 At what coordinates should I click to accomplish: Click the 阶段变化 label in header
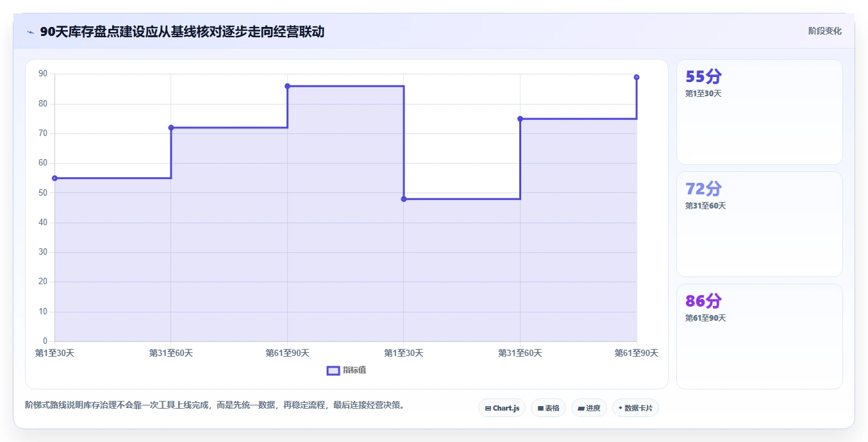coord(824,31)
